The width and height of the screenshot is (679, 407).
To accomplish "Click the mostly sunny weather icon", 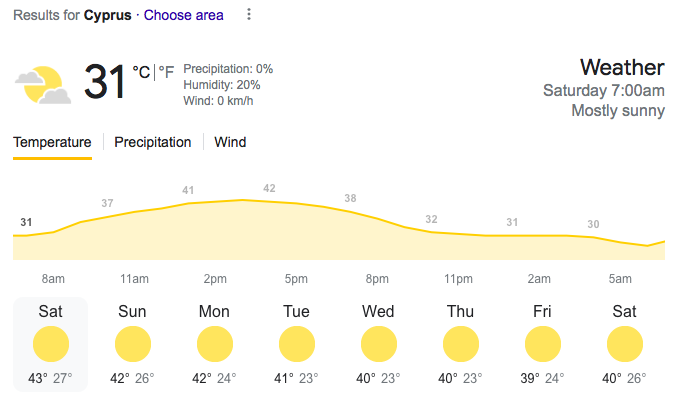I will coord(43,85).
